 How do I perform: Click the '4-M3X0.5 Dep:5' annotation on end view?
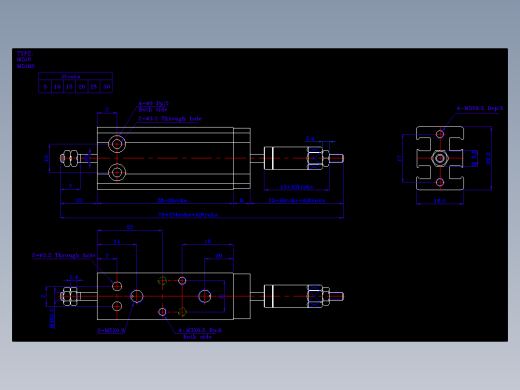(480, 108)
